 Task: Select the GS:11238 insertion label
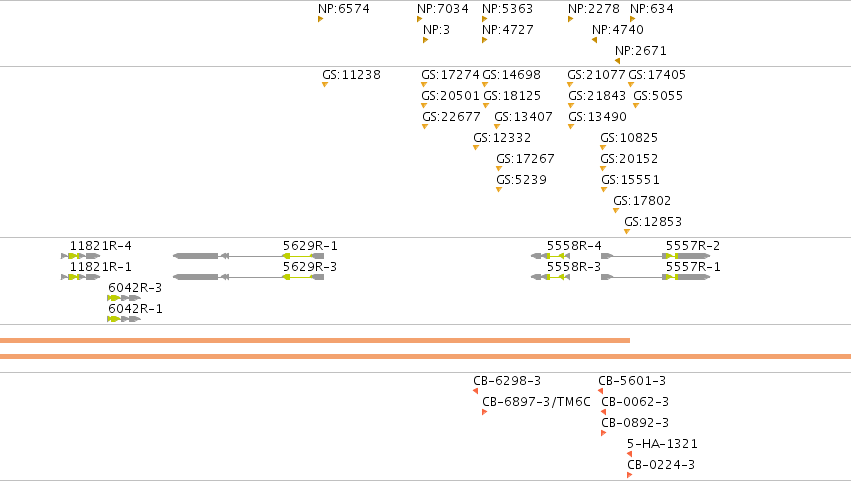[x=351, y=75]
